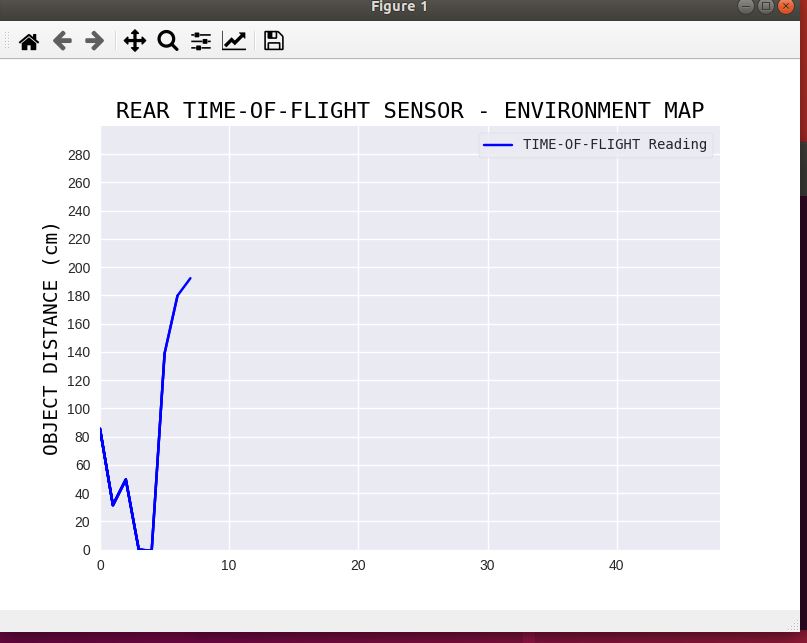The image size is (807, 643).
Task: Click y-axis tick label 280
Action: tap(79, 155)
